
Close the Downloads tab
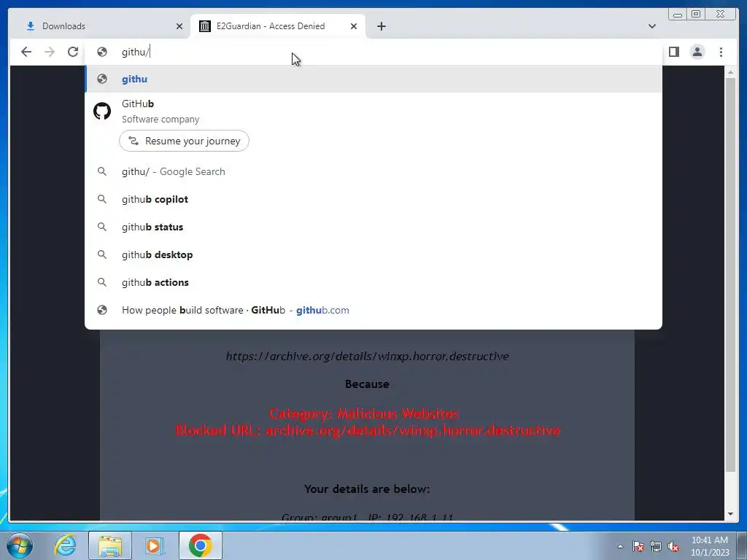[179, 26]
